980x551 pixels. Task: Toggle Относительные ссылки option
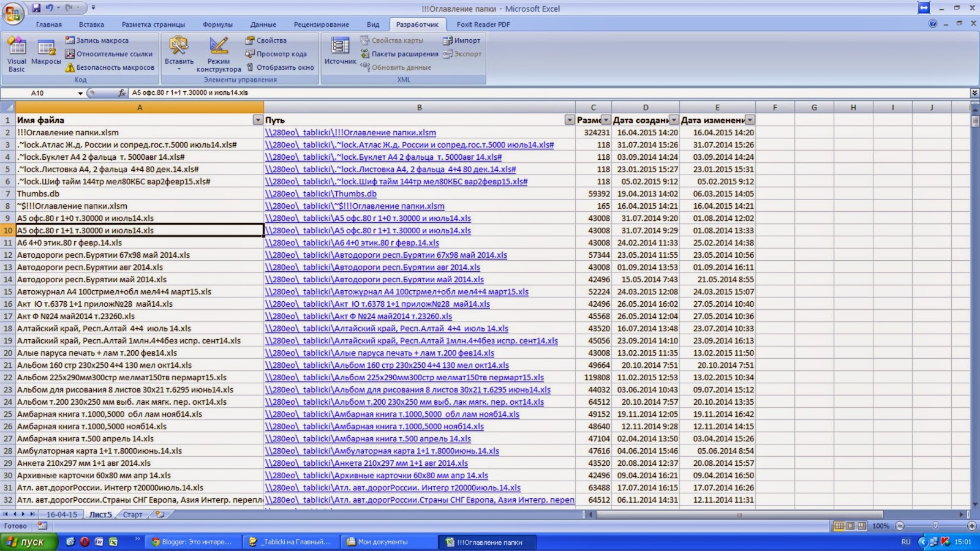click(109, 54)
